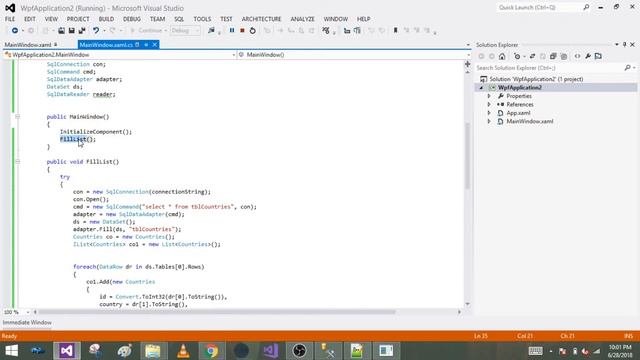Select Solution 'WpfApplication2' root item
Viewport: 640px width, 360px height.
(536, 79)
